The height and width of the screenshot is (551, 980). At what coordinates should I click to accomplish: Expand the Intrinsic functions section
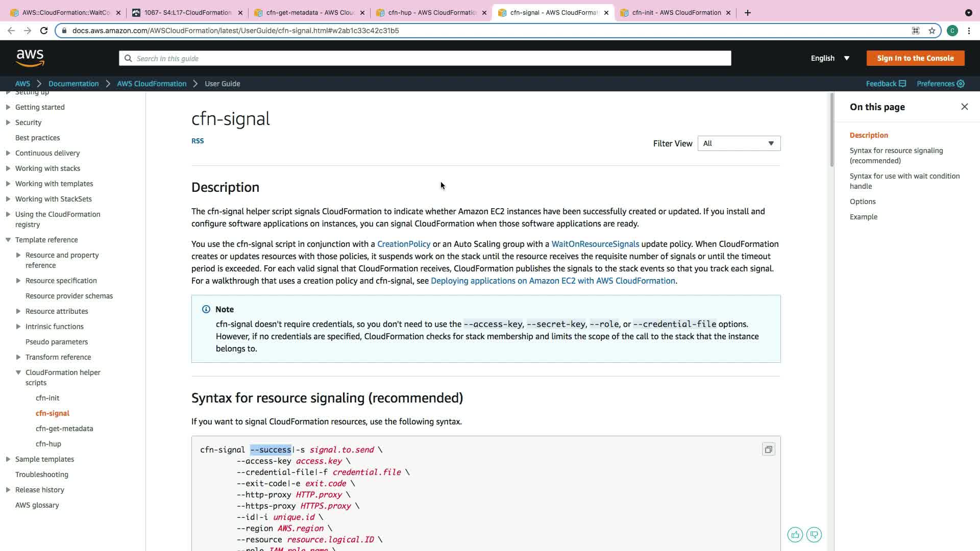(x=18, y=327)
